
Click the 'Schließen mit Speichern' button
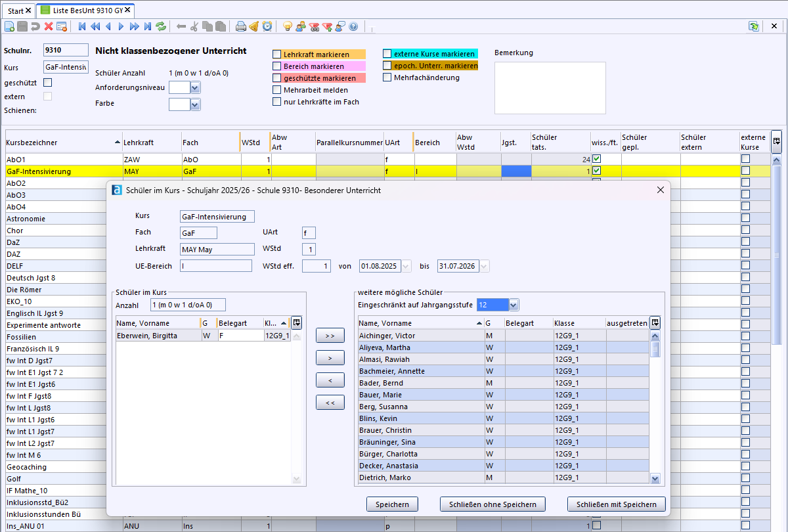tap(616, 504)
